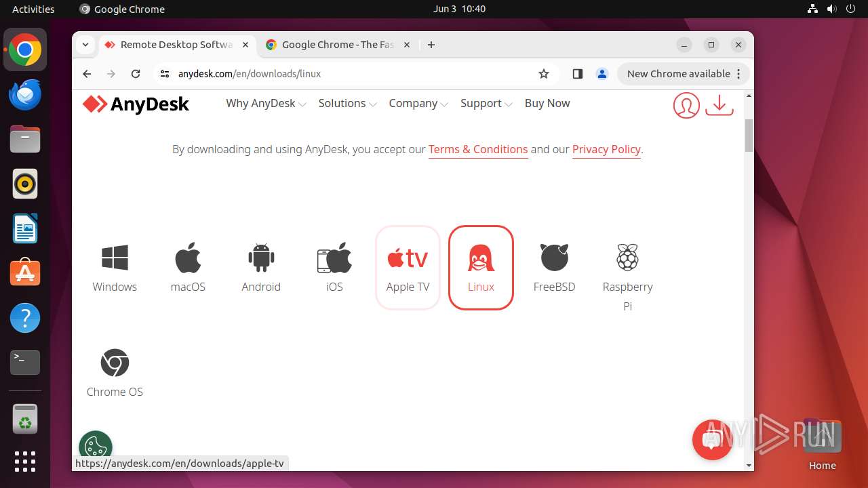Open the Chrome three-dot menu
The height and width of the screenshot is (488, 868).
pyautogui.click(x=740, y=74)
